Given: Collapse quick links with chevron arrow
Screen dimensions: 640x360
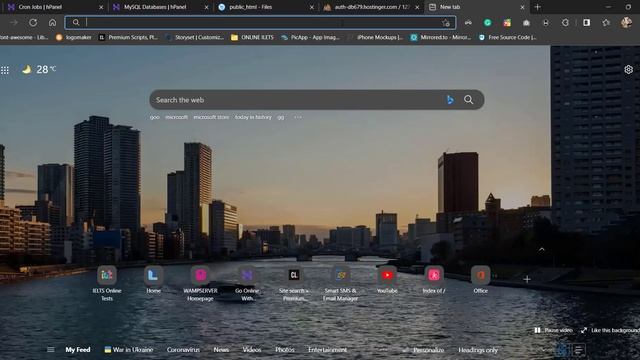Looking at the screenshot, I should pyautogui.click(x=542, y=249).
